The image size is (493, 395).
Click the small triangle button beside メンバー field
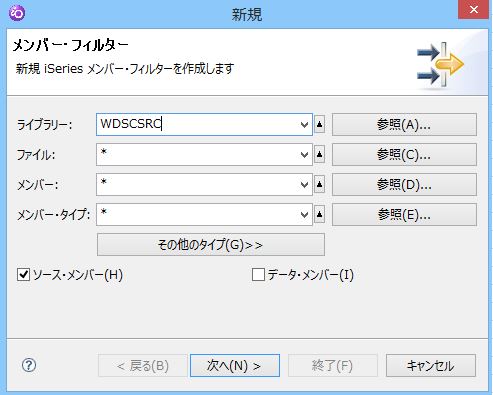(x=319, y=184)
